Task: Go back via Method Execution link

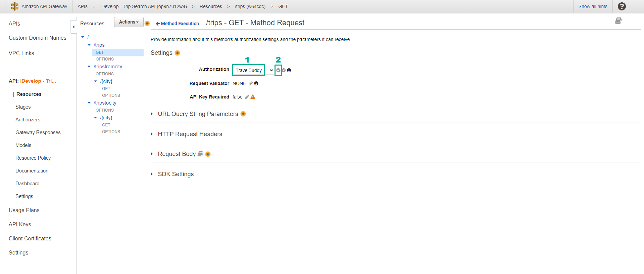Action: click(x=177, y=24)
